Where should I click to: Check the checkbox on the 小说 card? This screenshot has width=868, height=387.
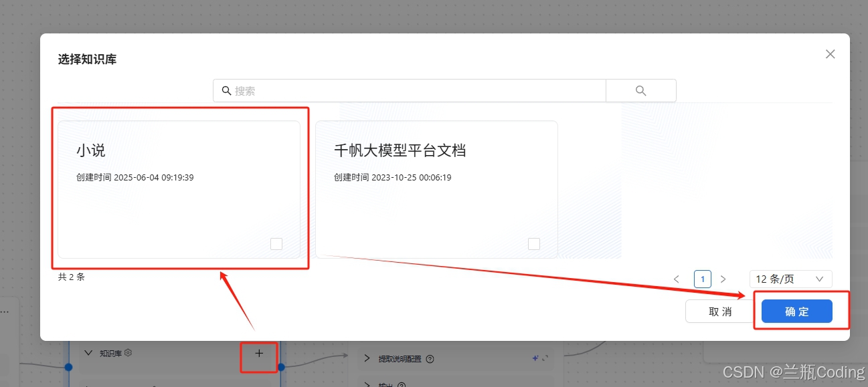(x=276, y=243)
